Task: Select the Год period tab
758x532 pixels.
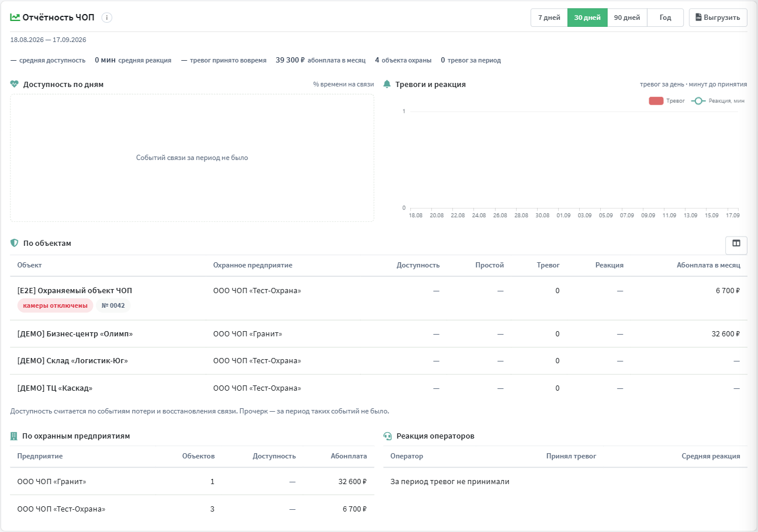Action: pos(665,18)
